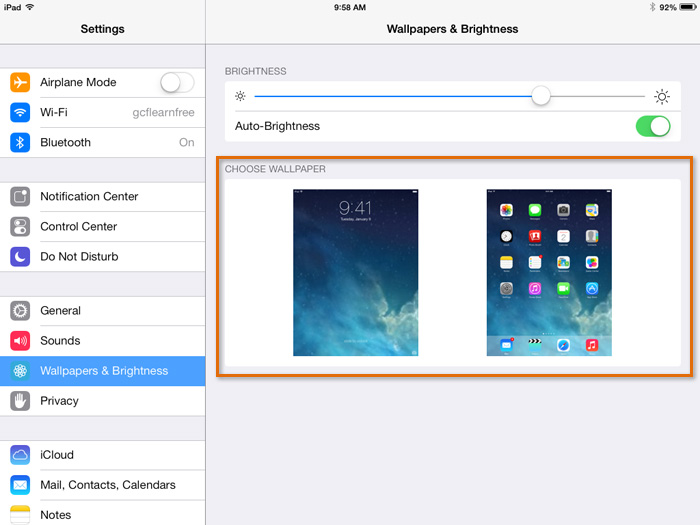This screenshot has width=700, height=525.
Task: Open Do Not Disturb settings
Action: tap(103, 257)
